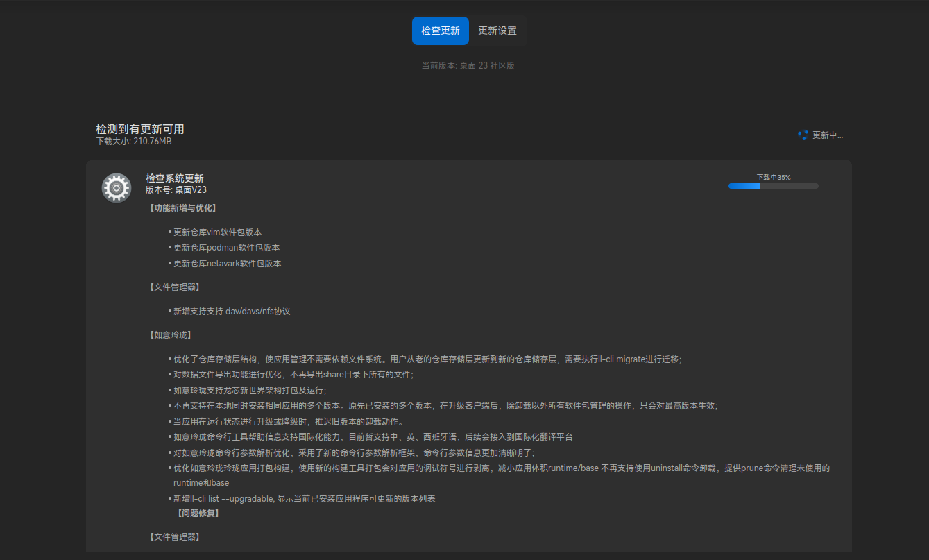Click the ll-cli list --upgradable line
This screenshot has height=560, width=929.
(x=305, y=499)
